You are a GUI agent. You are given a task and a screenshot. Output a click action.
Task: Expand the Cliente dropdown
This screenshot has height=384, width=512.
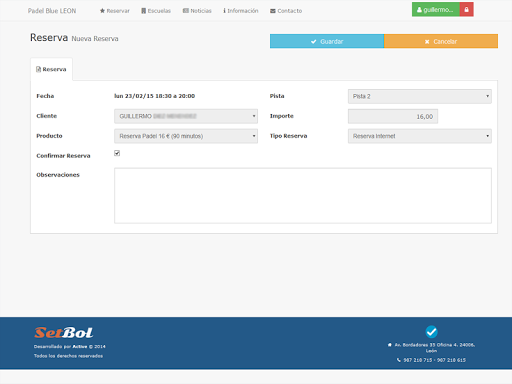pos(186,116)
